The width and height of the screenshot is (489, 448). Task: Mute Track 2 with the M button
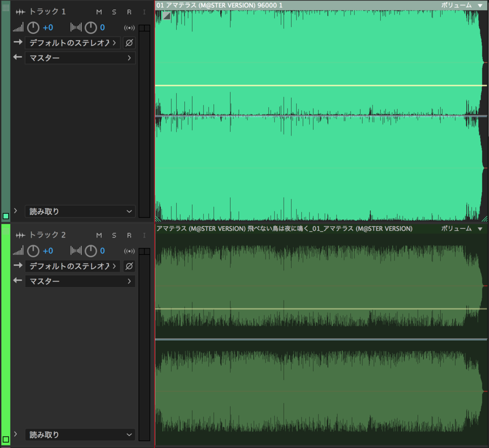(x=99, y=236)
